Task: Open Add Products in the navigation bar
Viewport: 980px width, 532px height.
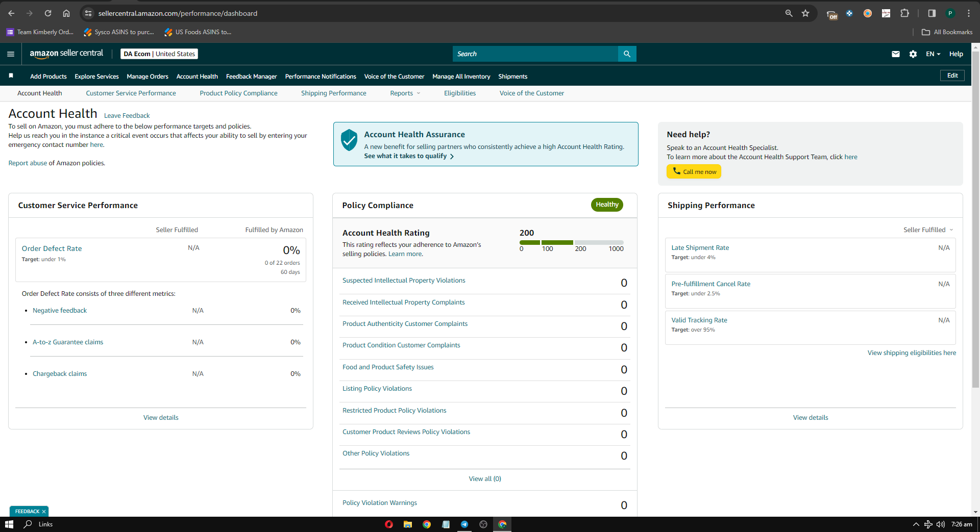Action: (x=48, y=77)
